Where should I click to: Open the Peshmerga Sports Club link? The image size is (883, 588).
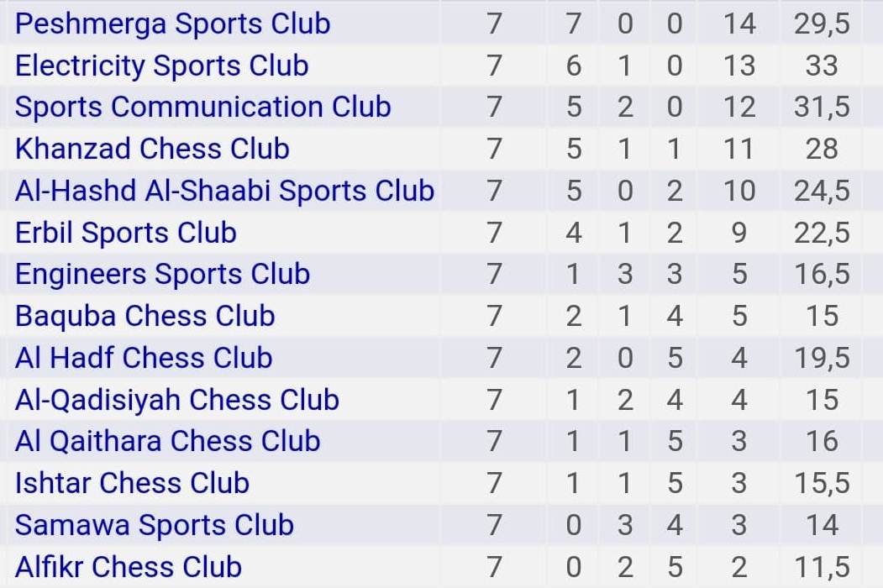click(x=172, y=24)
